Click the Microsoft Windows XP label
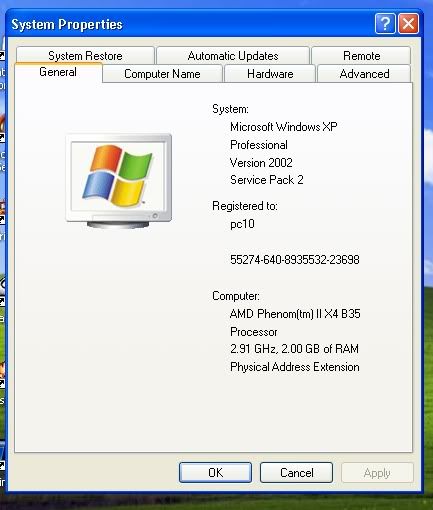 click(x=284, y=127)
